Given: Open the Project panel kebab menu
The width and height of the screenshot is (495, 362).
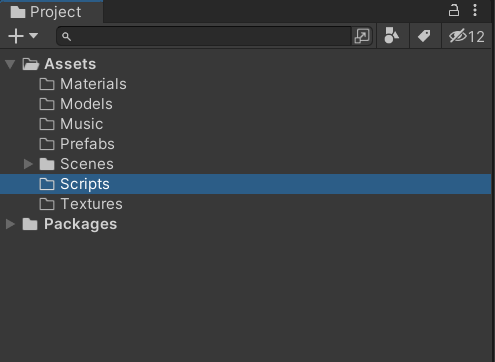Looking at the screenshot, I should pos(475,10).
